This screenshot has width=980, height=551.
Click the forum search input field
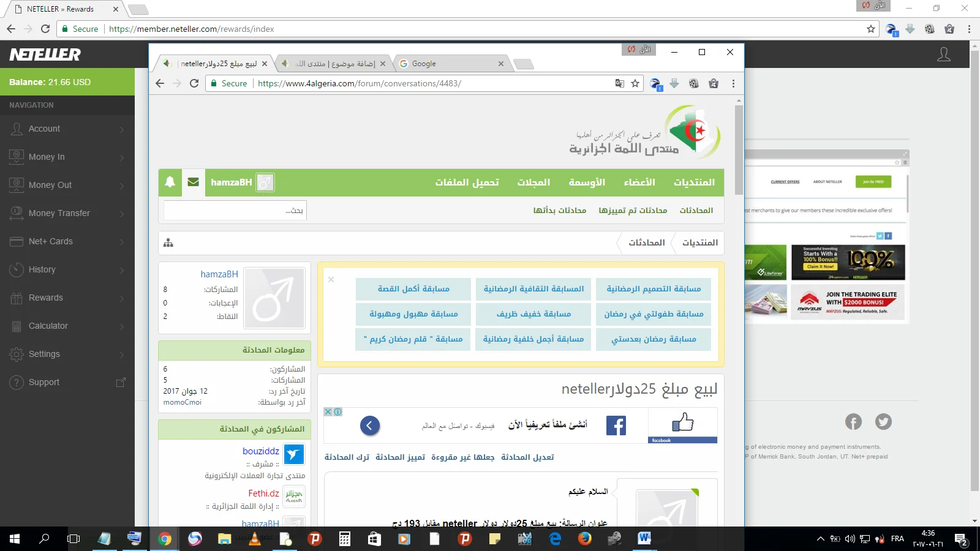235,211
